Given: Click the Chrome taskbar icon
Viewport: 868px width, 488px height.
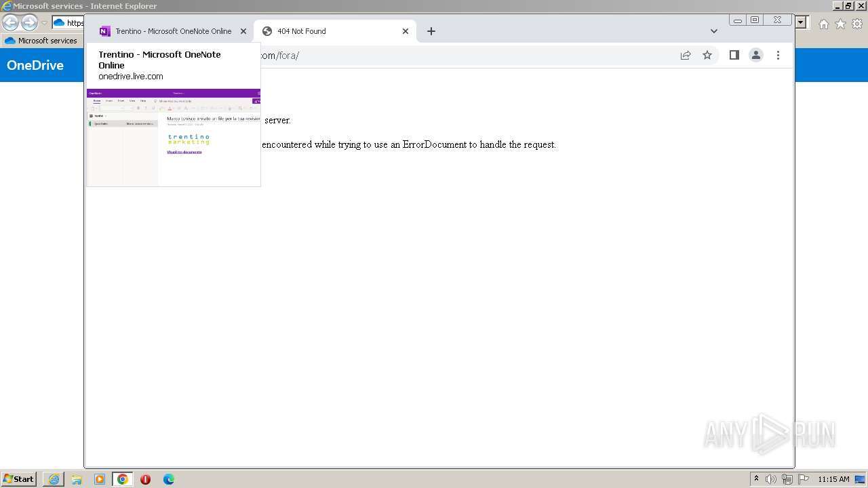Looking at the screenshot, I should click(123, 479).
